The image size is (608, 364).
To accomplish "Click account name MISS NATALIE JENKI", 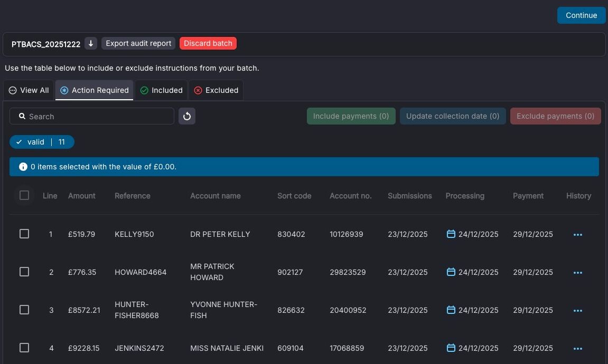I will [x=227, y=348].
